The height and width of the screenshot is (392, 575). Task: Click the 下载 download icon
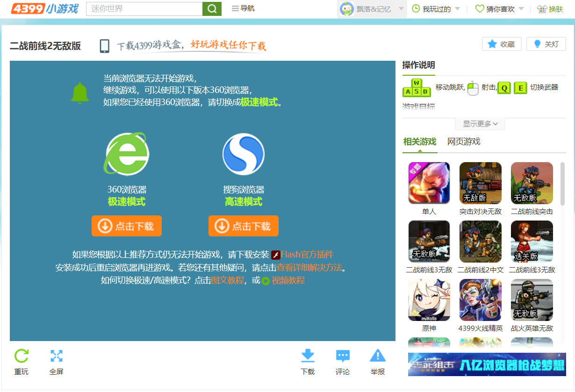308,356
